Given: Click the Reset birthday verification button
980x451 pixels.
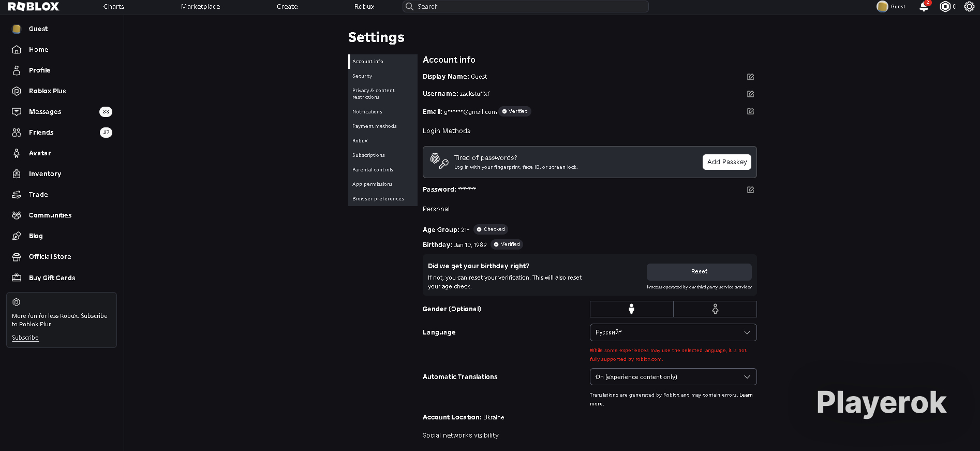Looking at the screenshot, I should click(699, 272).
